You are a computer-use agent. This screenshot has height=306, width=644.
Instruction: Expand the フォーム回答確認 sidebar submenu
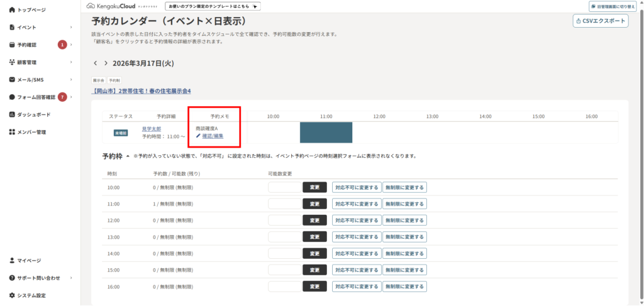[71, 97]
